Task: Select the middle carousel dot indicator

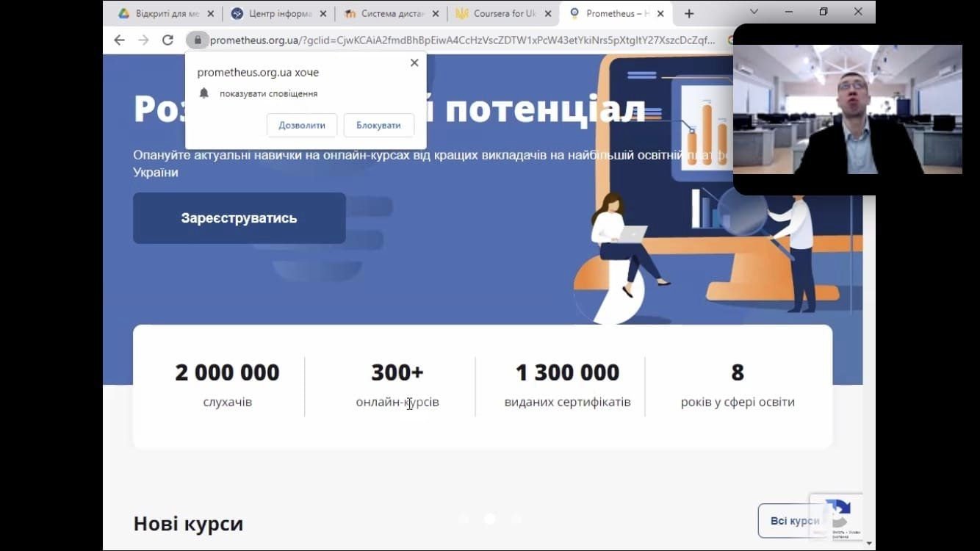Action: point(489,519)
